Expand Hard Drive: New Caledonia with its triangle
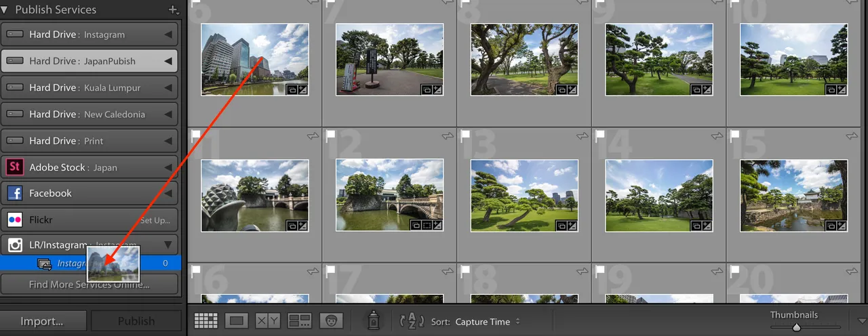Screen dimensions: 868x336 pos(168,114)
